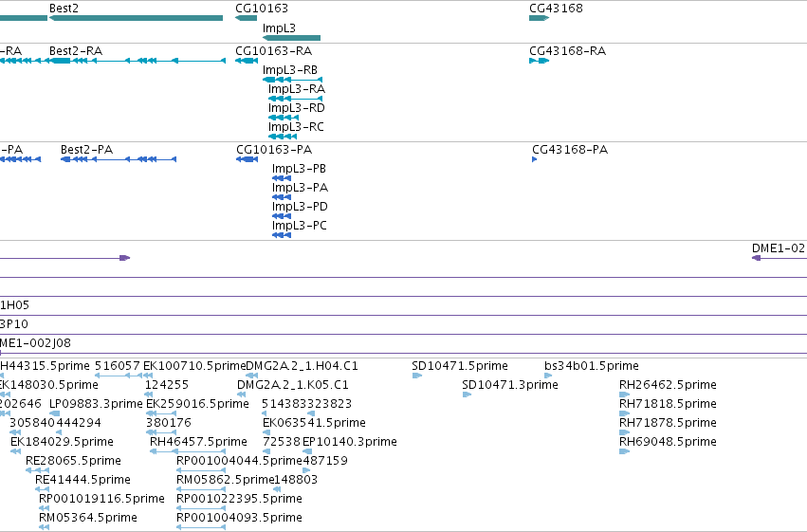Viewport: 807px width, 532px height.
Task: Select the ME1-002J08 clone row
Action: 404,353
